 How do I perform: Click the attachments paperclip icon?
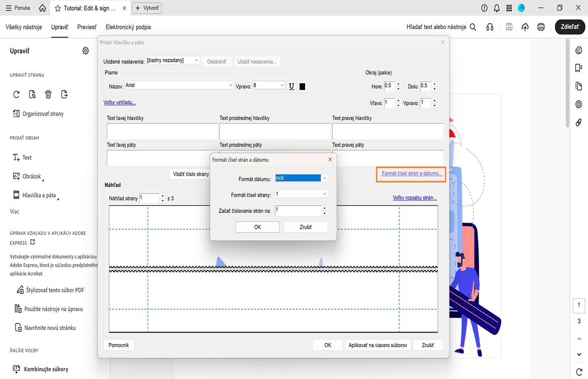[579, 122]
